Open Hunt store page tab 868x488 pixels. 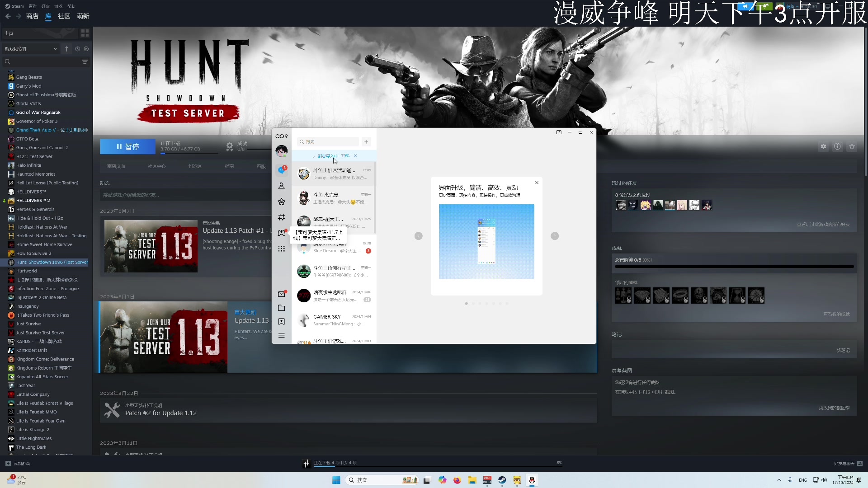(116, 166)
